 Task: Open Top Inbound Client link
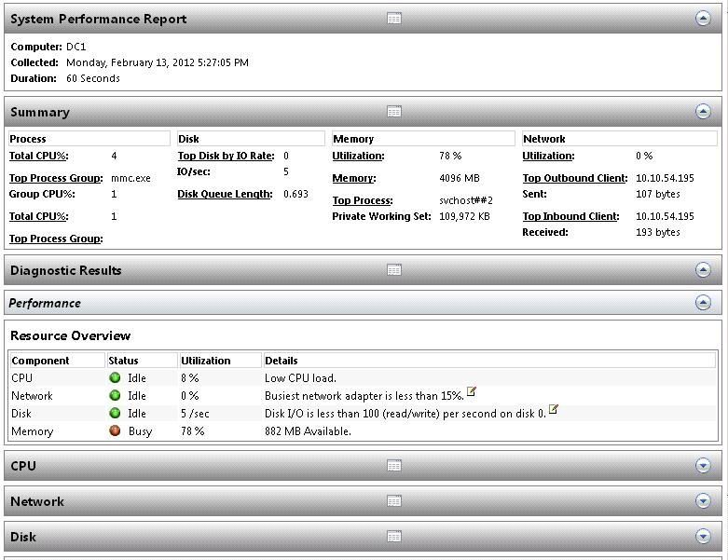(x=570, y=216)
